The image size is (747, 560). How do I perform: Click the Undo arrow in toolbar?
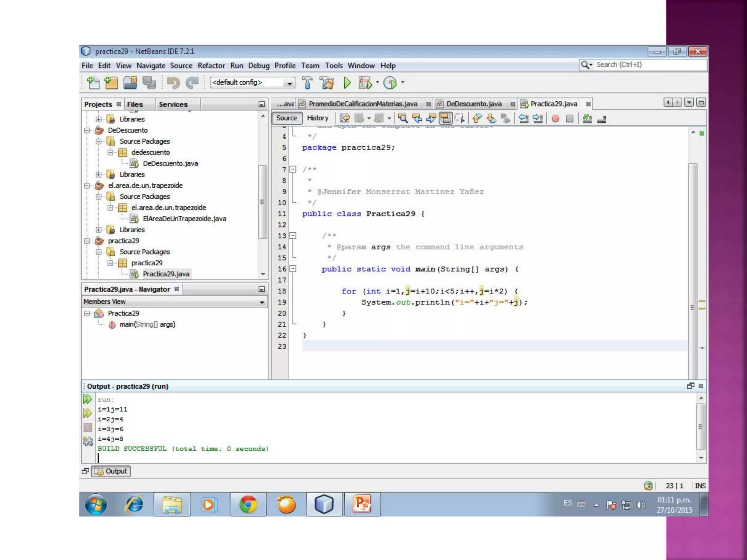click(173, 83)
